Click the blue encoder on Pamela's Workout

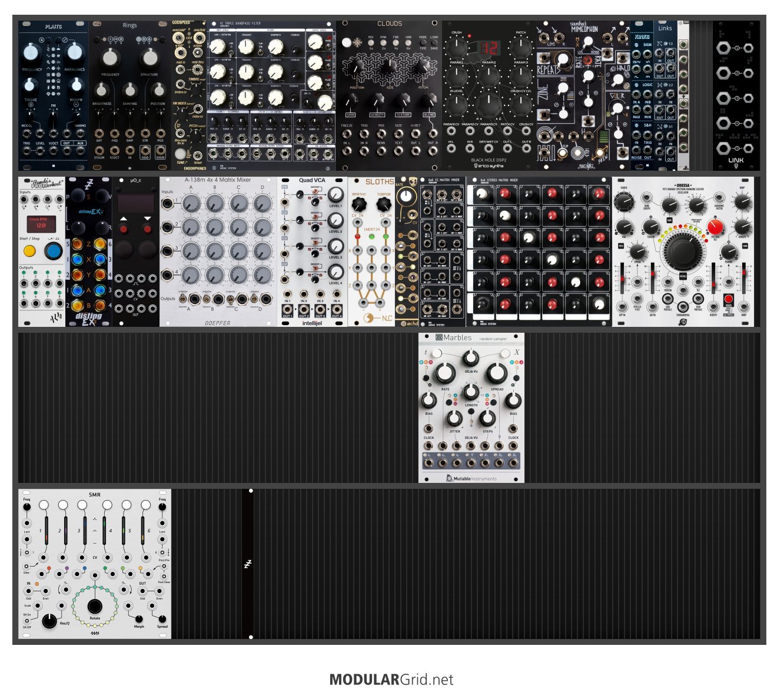[53, 251]
